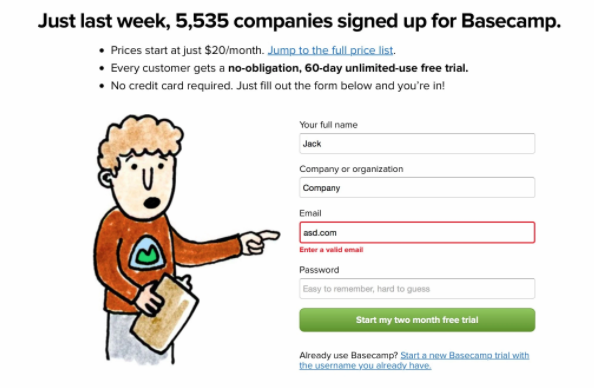Click the clipboard held by the character
This screenshot has height=388, width=594.
pos(164,313)
